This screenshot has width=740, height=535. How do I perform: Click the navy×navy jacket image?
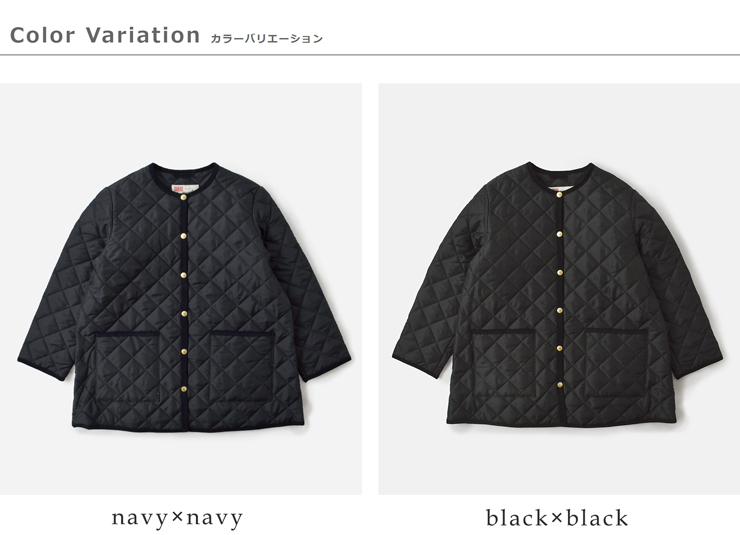pos(181,289)
